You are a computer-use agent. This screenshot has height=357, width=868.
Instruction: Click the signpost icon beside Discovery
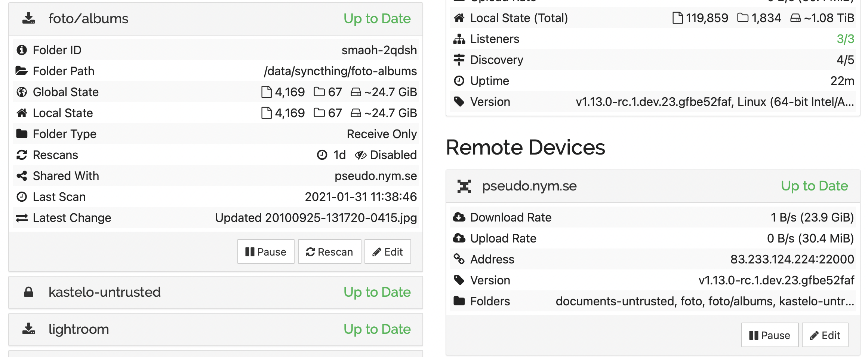(x=459, y=59)
